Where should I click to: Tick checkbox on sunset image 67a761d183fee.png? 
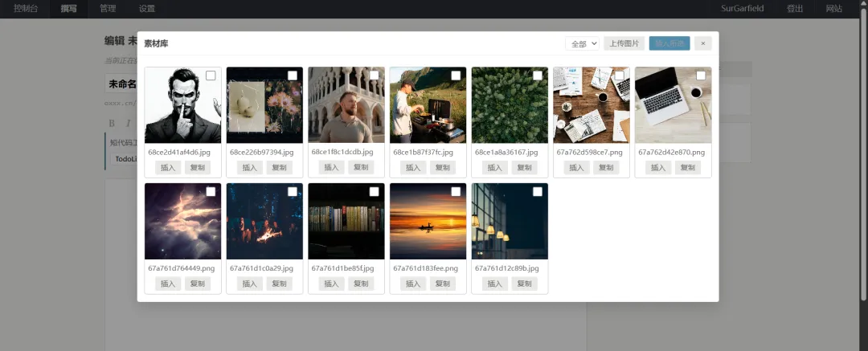[x=456, y=192]
